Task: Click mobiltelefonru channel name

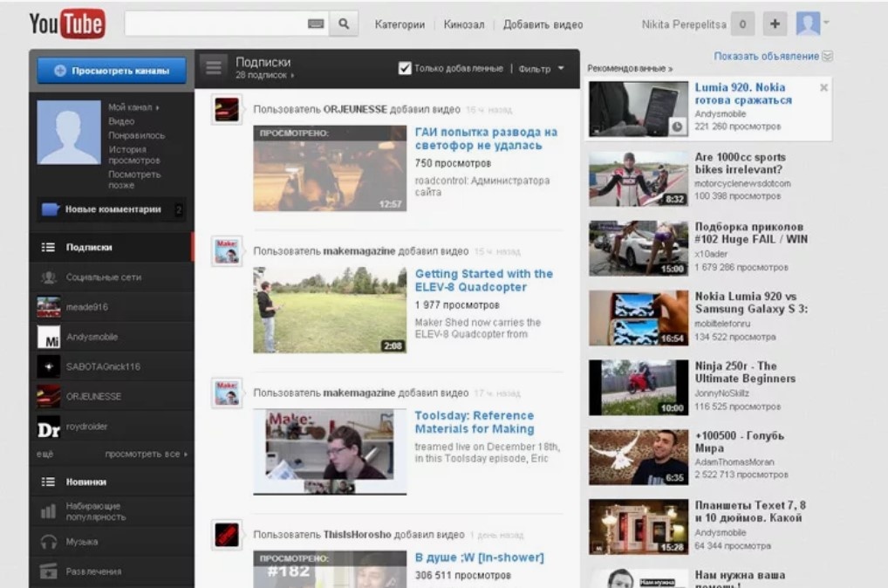Action: click(722, 324)
